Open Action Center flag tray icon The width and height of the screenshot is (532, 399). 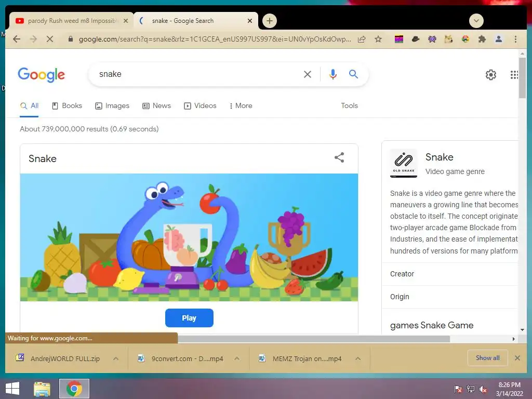(458, 389)
